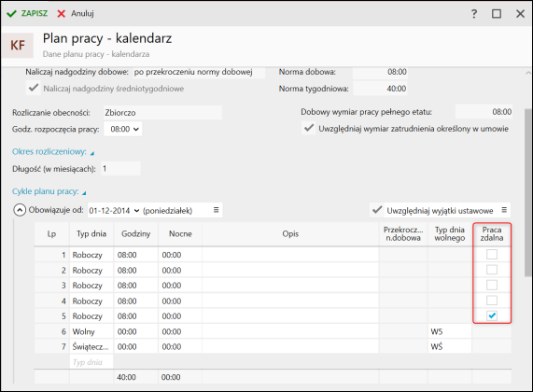Collapse cycle with circled up-arrow icon
The height and width of the screenshot is (392, 533).
[x=20, y=210]
